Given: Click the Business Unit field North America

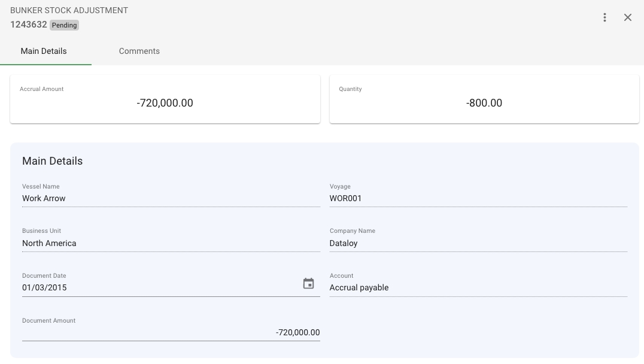Looking at the screenshot, I should point(171,243).
